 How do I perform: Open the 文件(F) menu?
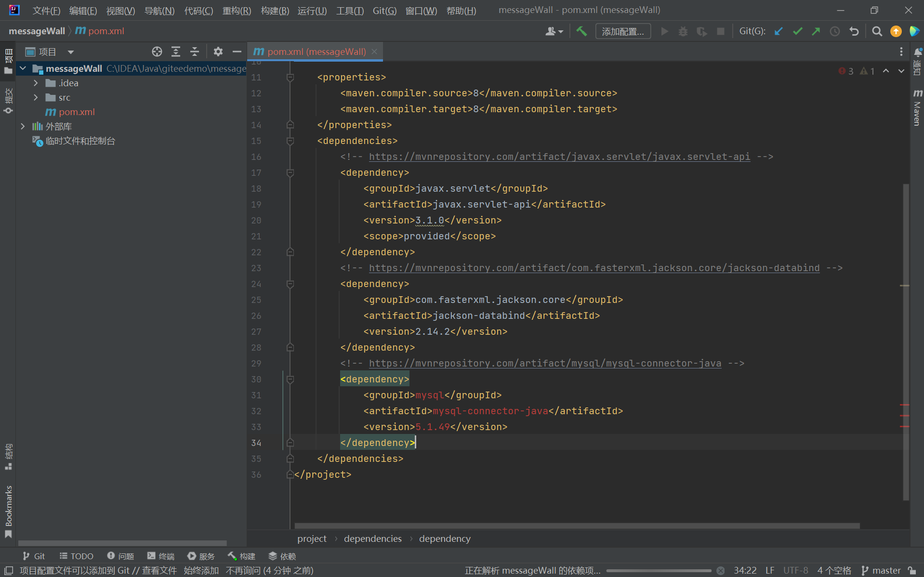(x=47, y=11)
